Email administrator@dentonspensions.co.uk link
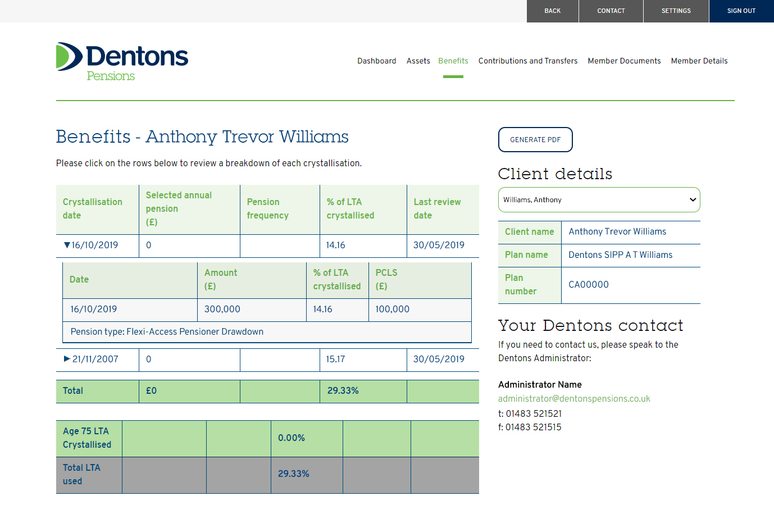This screenshot has width=774, height=532. click(x=574, y=398)
